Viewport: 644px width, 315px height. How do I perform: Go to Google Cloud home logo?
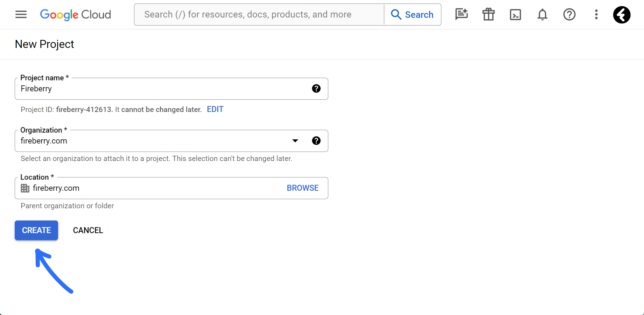[x=76, y=14]
